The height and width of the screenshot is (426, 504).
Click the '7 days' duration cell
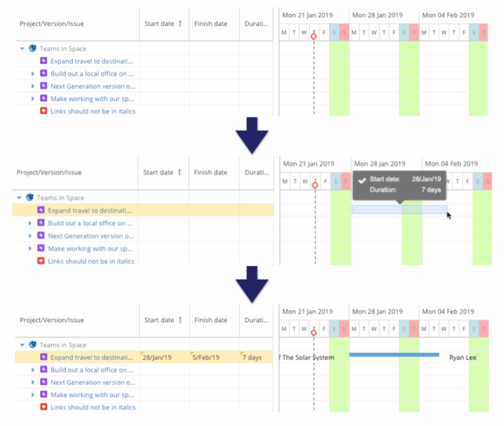click(252, 358)
